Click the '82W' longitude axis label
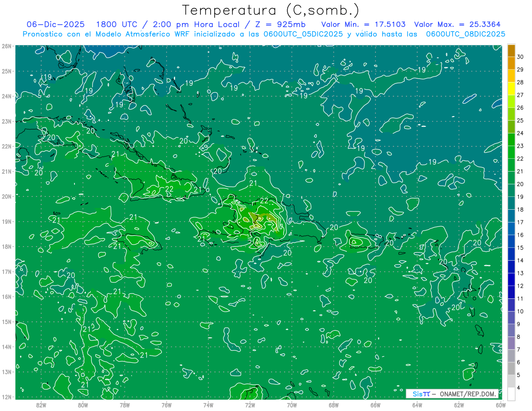The width and height of the screenshot is (532, 411). pos(41,405)
